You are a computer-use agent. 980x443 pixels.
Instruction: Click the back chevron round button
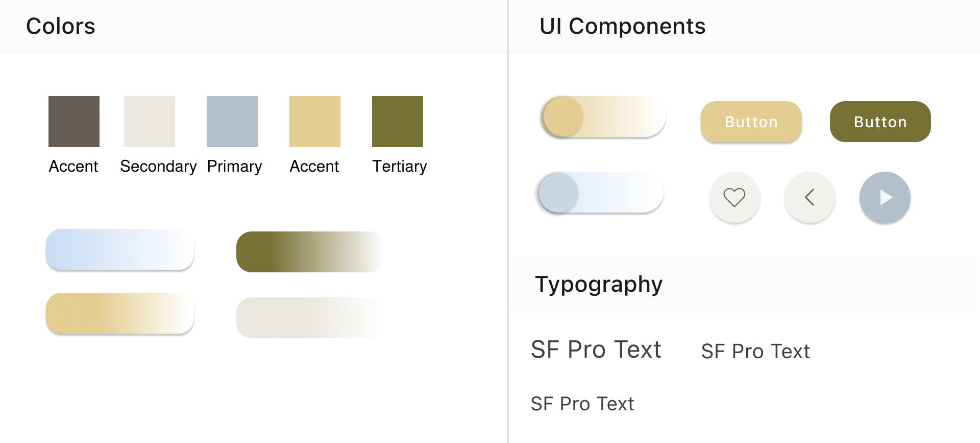[x=810, y=197]
